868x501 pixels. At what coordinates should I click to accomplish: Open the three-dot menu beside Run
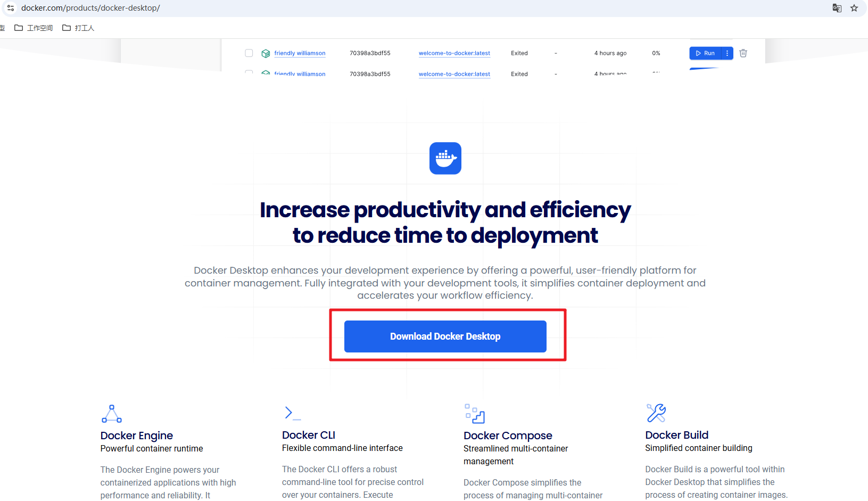[727, 53]
